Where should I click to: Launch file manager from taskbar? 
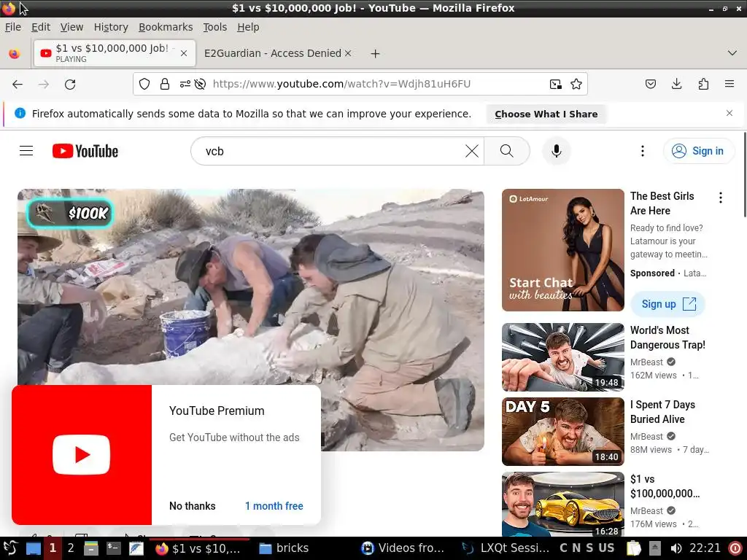(91, 548)
